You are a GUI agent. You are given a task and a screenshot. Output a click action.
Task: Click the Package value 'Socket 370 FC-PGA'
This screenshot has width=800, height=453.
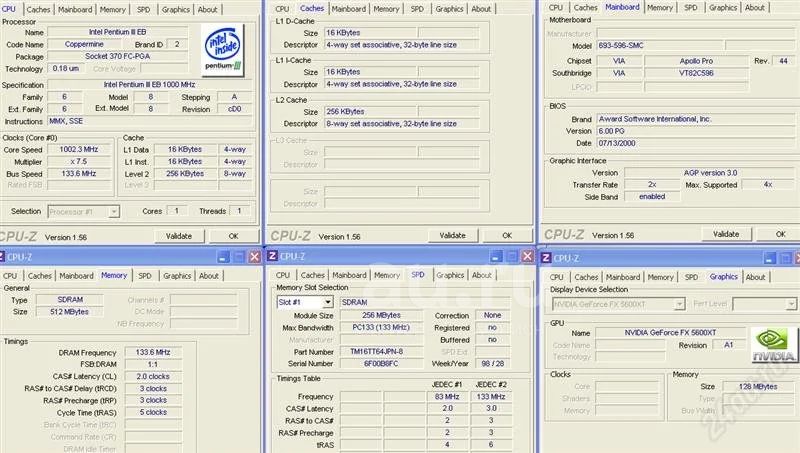point(117,56)
